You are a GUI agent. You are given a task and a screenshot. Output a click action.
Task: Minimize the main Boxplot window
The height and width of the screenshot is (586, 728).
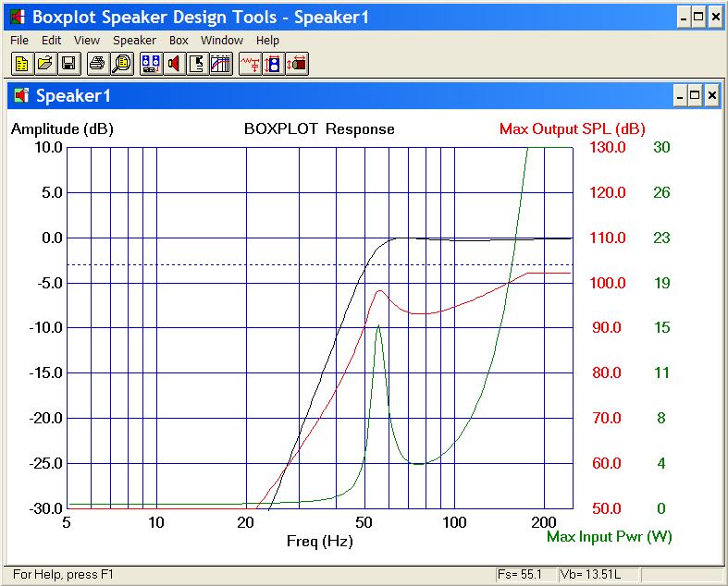pyautogui.click(x=684, y=18)
